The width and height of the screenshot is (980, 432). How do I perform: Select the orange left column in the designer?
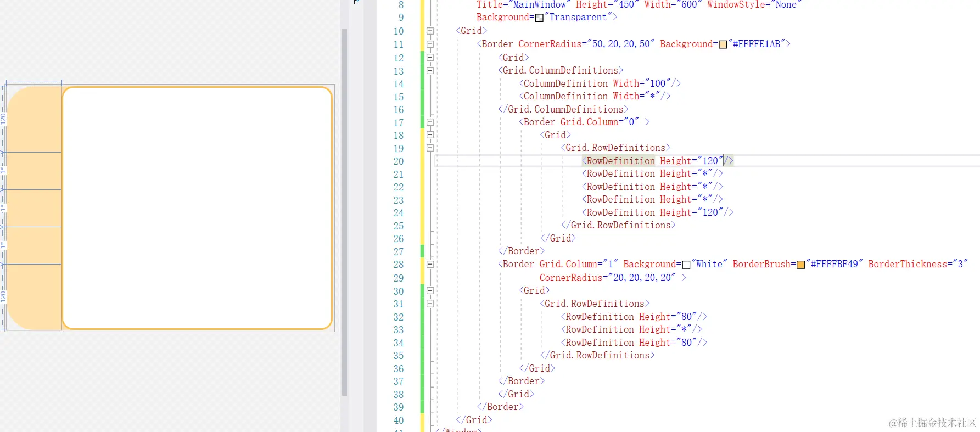(34, 208)
